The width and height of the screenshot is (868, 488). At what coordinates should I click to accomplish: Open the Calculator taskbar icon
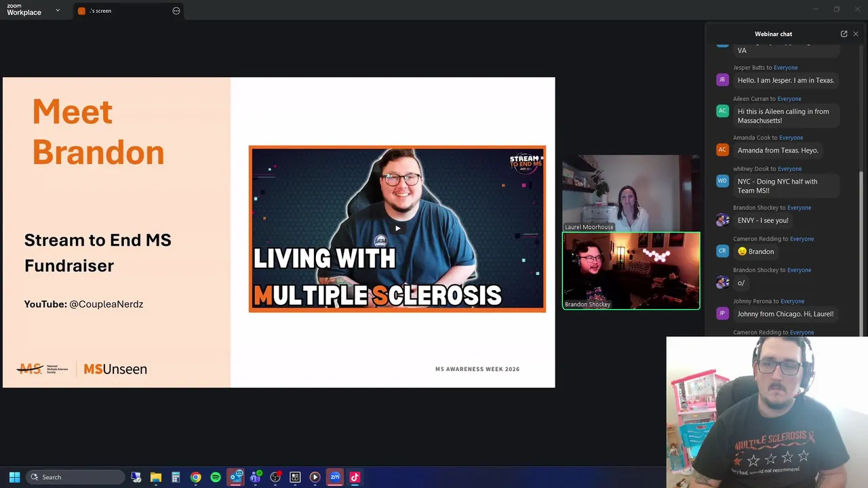click(x=176, y=477)
